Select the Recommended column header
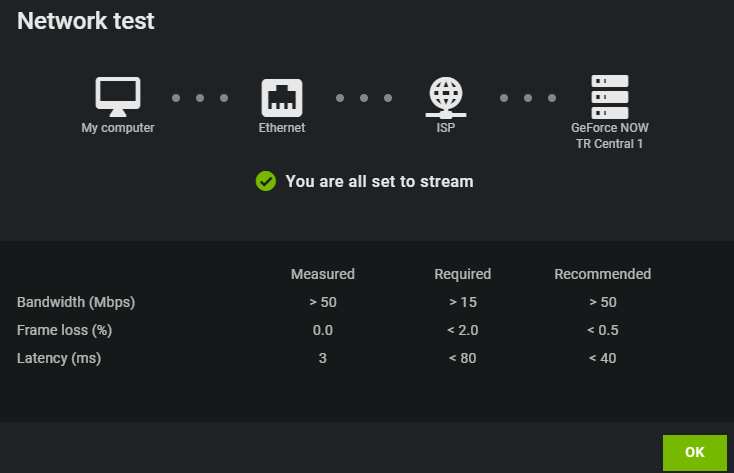 (x=602, y=274)
